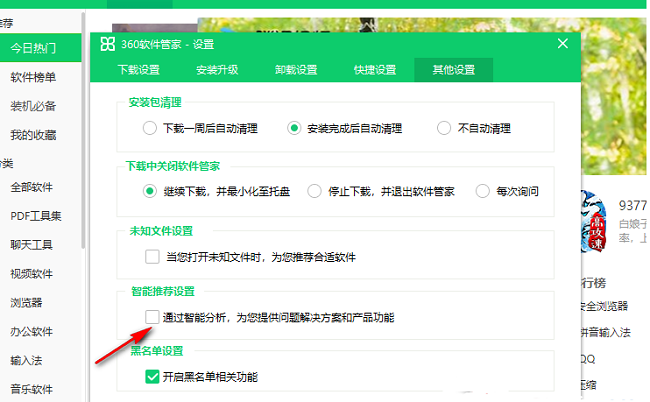The height and width of the screenshot is (402, 650).
Task: Click 安装包清理 section heading
Action: [155, 102]
